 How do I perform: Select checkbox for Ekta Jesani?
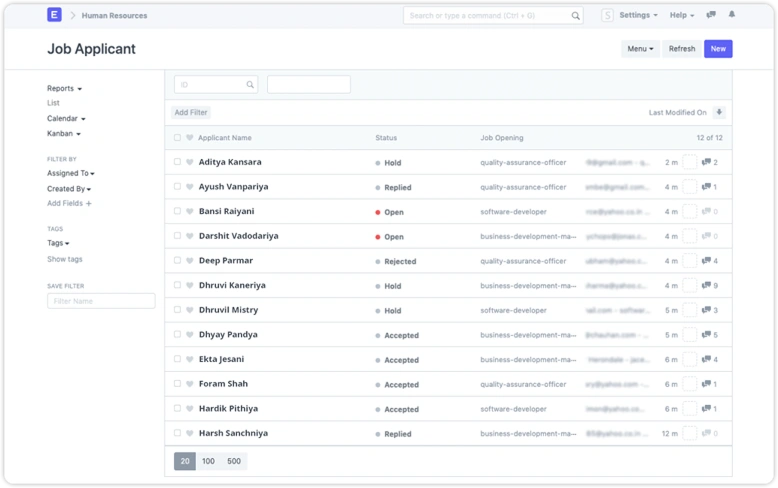(x=177, y=359)
